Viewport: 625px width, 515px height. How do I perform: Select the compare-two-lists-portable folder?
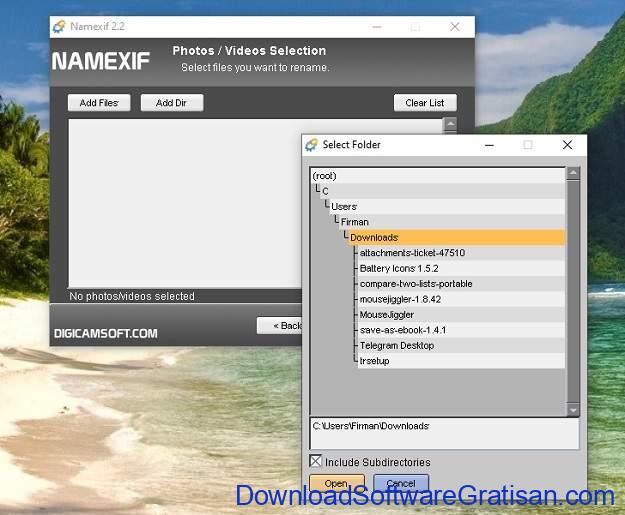462,284
